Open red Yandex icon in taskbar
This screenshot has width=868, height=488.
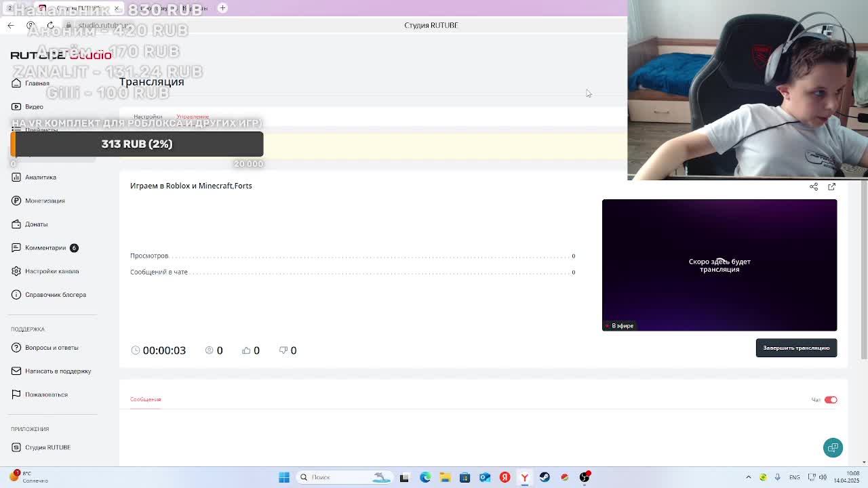coord(505,477)
